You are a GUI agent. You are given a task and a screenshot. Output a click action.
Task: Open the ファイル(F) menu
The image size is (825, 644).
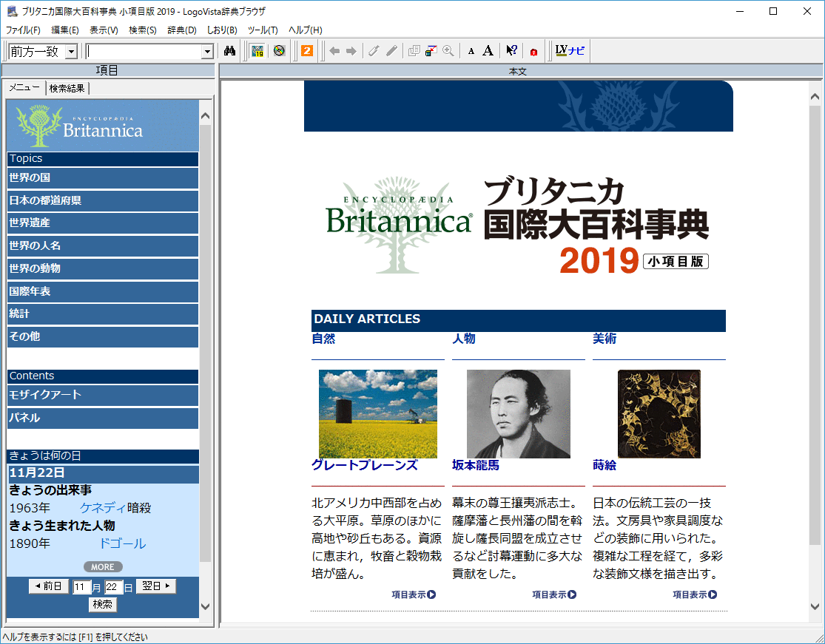(x=23, y=30)
